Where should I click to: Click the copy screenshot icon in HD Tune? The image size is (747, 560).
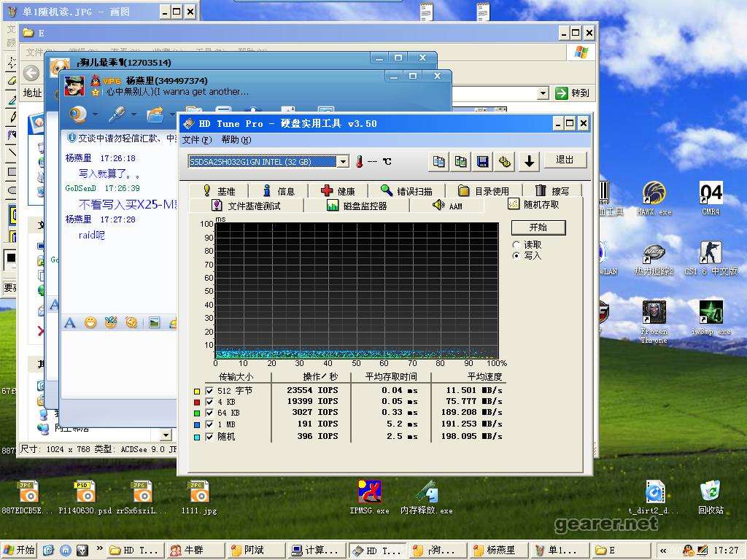[461, 162]
